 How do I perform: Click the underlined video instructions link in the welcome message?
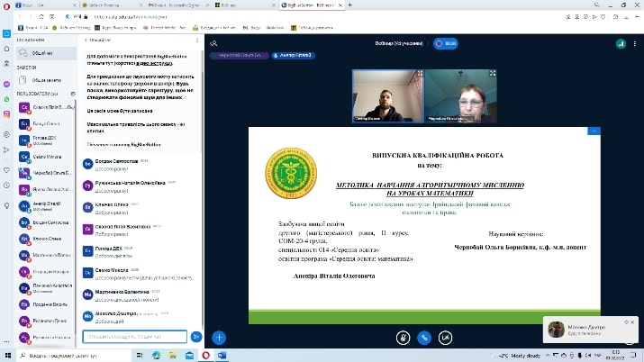pos(154,63)
